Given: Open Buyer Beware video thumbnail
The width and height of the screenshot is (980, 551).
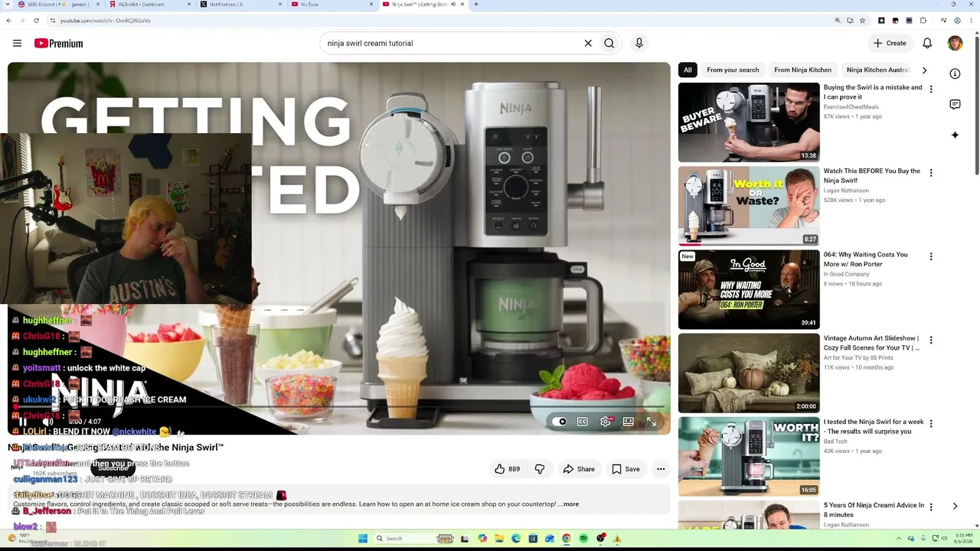Looking at the screenshot, I should (749, 122).
